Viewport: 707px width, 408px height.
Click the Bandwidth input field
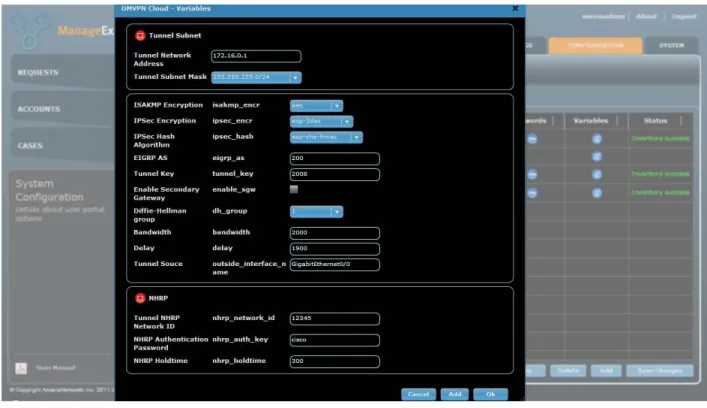point(335,233)
